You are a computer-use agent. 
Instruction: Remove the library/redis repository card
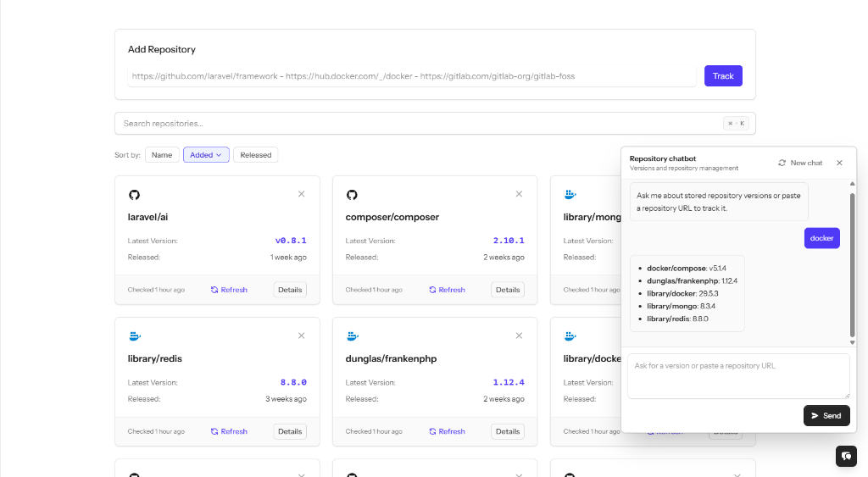(x=301, y=336)
